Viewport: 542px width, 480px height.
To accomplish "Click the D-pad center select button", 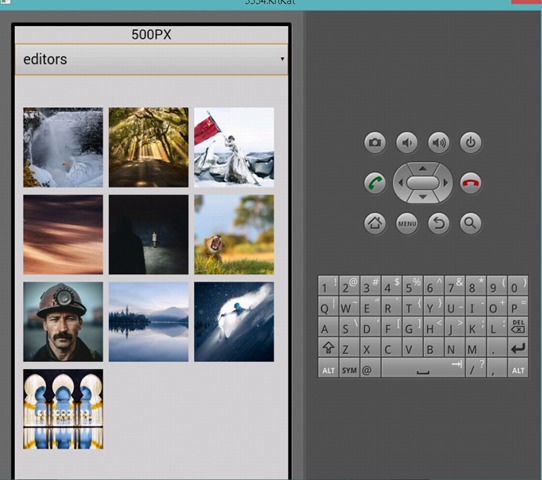I will (422, 182).
